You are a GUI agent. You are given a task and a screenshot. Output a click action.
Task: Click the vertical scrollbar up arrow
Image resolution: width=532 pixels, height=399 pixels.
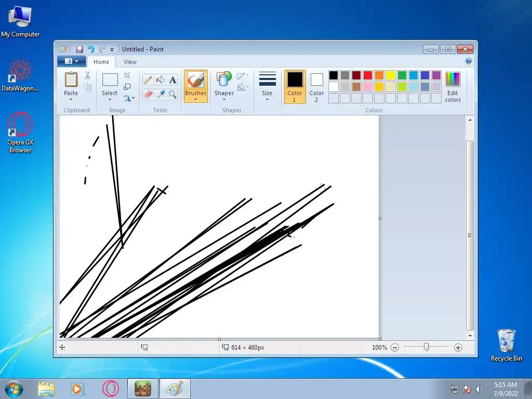(470, 120)
